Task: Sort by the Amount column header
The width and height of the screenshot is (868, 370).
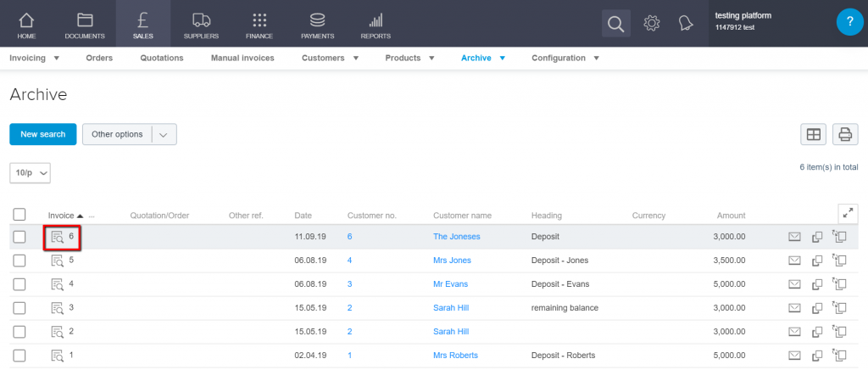Action: pos(732,216)
